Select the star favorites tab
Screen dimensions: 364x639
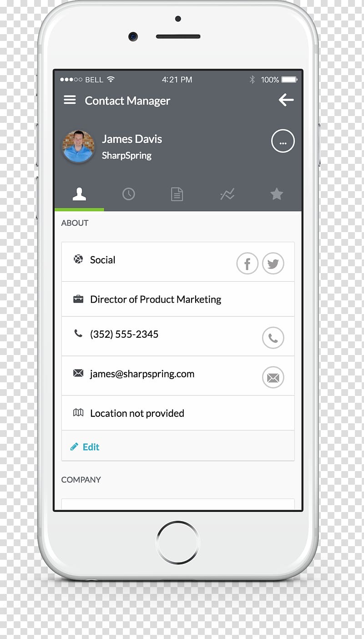tap(276, 194)
